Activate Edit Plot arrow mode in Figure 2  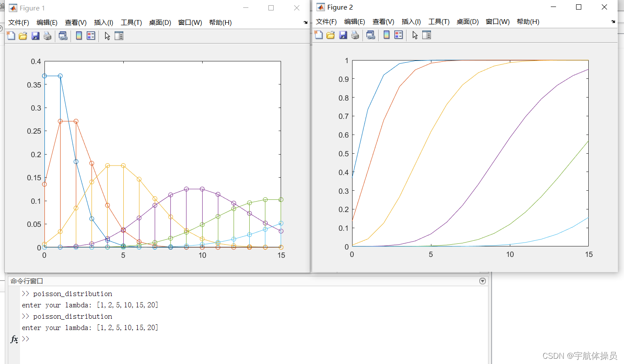click(x=415, y=35)
